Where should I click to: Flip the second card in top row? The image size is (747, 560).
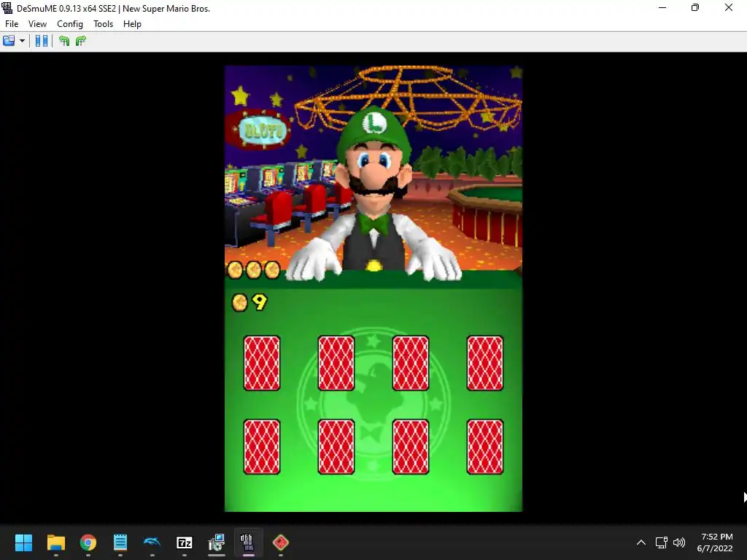[x=336, y=363]
